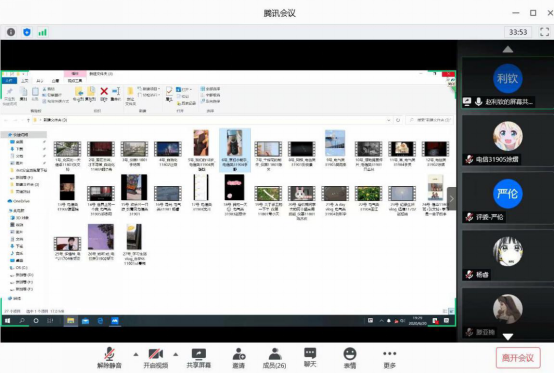Click the leave meeting (离开会议) button
The width and height of the screenshot is (555, 373).
click(x=518, y=358)
